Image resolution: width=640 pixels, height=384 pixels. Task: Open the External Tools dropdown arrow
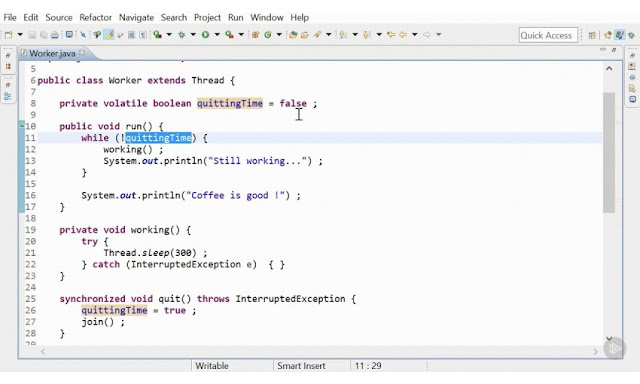pos(241,34)
